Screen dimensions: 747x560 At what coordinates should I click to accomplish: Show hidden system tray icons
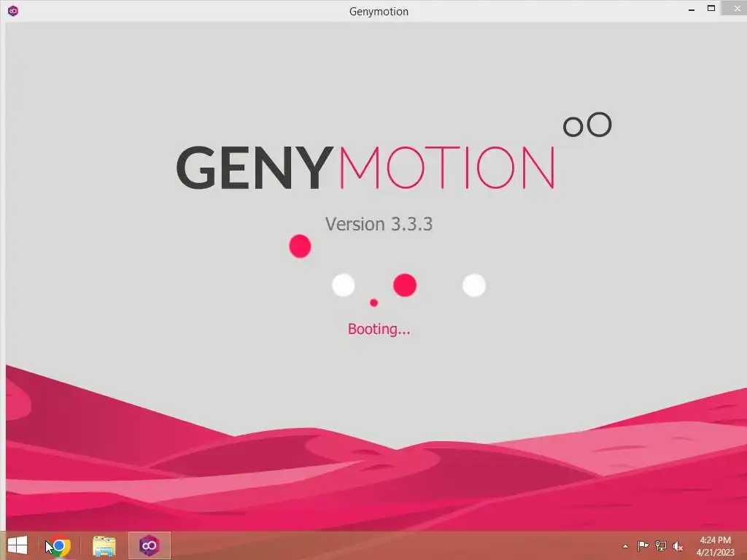[x=625, y=546]
